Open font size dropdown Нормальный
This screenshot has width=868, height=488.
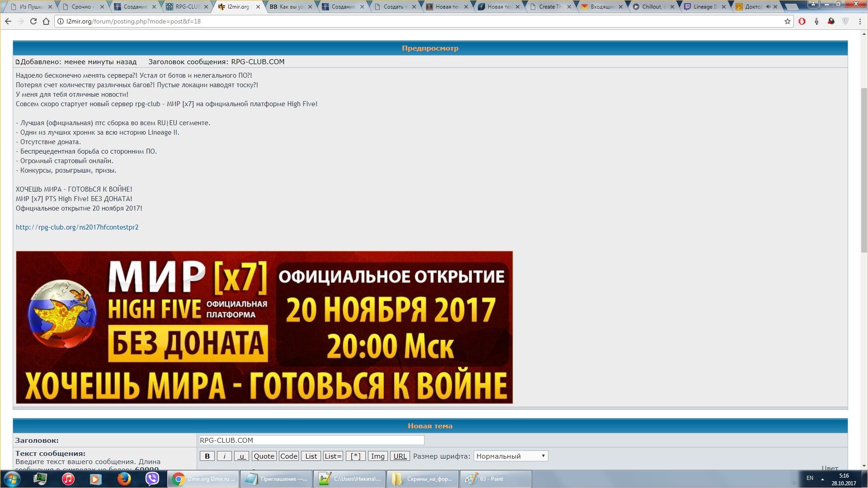(x=511, y=456)
